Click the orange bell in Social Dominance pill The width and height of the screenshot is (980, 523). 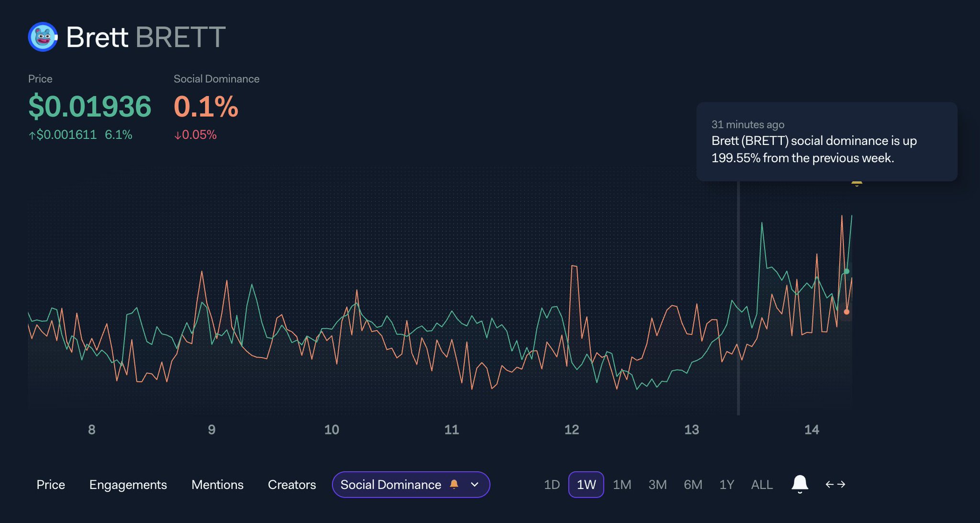coord(454,484)
